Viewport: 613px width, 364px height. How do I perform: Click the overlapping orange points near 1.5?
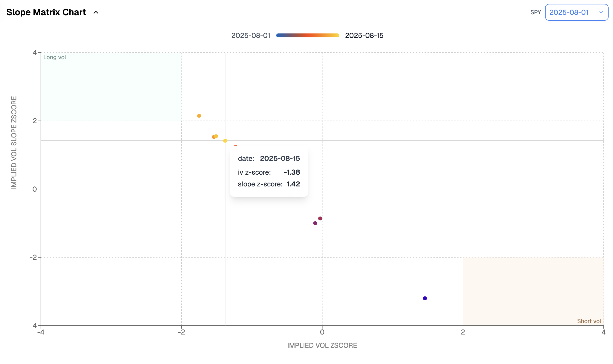(x=215, y=137)
